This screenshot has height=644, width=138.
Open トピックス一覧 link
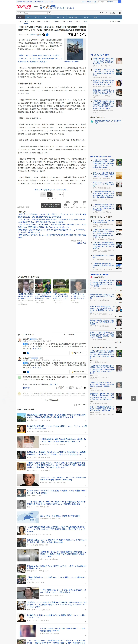[x=115, y=21]
